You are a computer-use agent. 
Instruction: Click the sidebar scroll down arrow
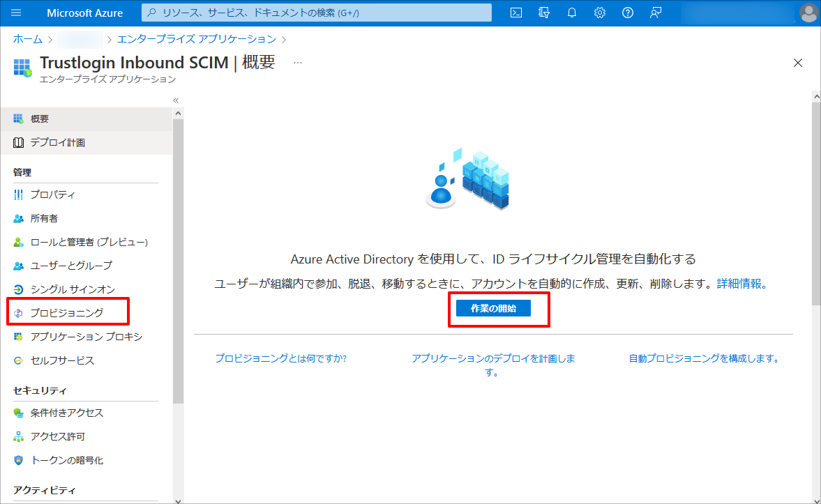click(x=178, y=501)
